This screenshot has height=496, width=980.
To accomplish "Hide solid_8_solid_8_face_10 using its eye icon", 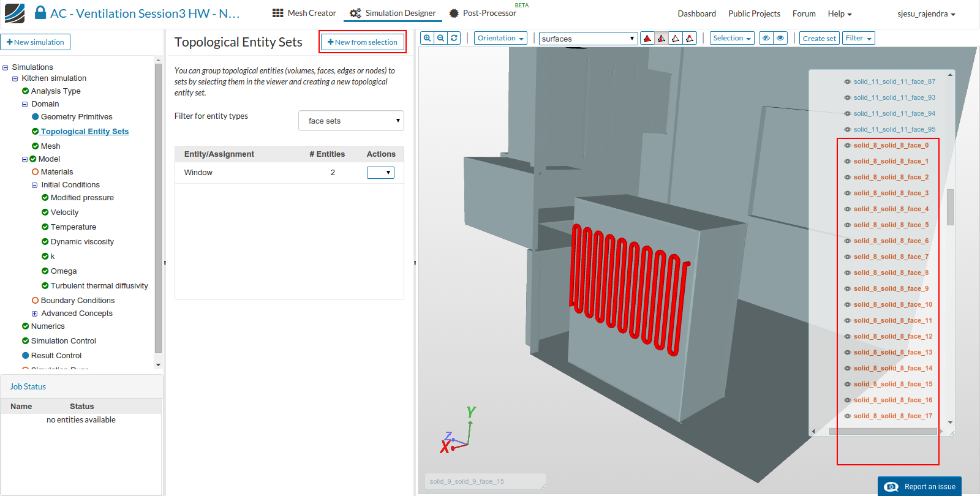I will coord(847,305).
